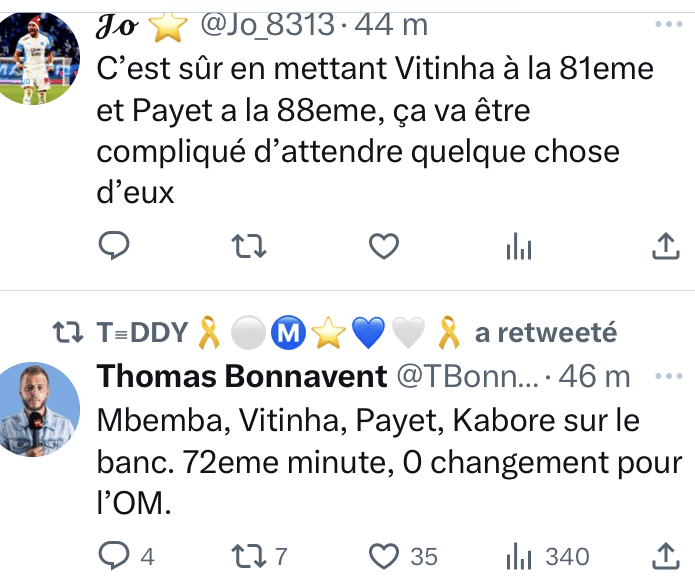
Task: Open the @TBonn... handle
Action: [x=470, y=377]
